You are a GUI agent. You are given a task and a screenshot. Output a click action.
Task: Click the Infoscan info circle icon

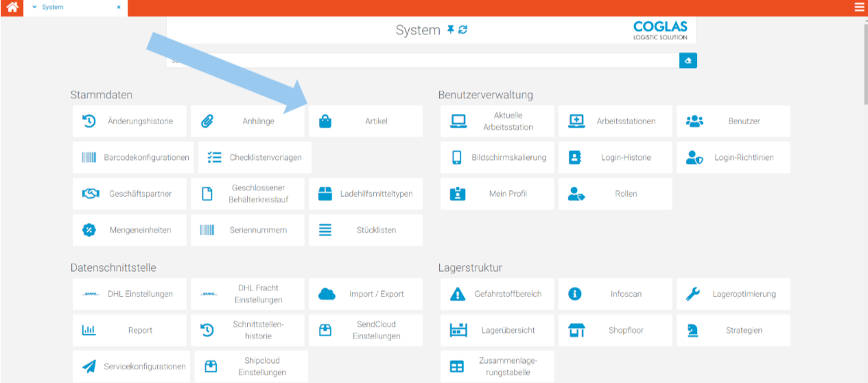coord(575,294)
